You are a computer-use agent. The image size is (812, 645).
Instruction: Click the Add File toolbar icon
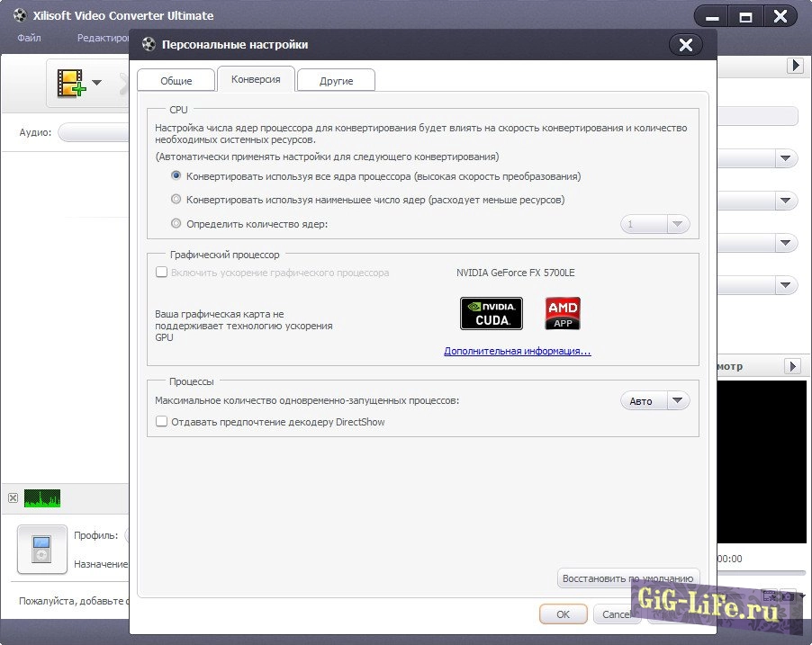71,83
